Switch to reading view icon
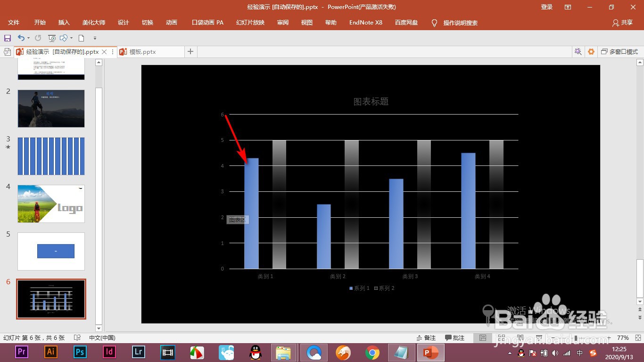The image size is (644, 362). point(520,338)
